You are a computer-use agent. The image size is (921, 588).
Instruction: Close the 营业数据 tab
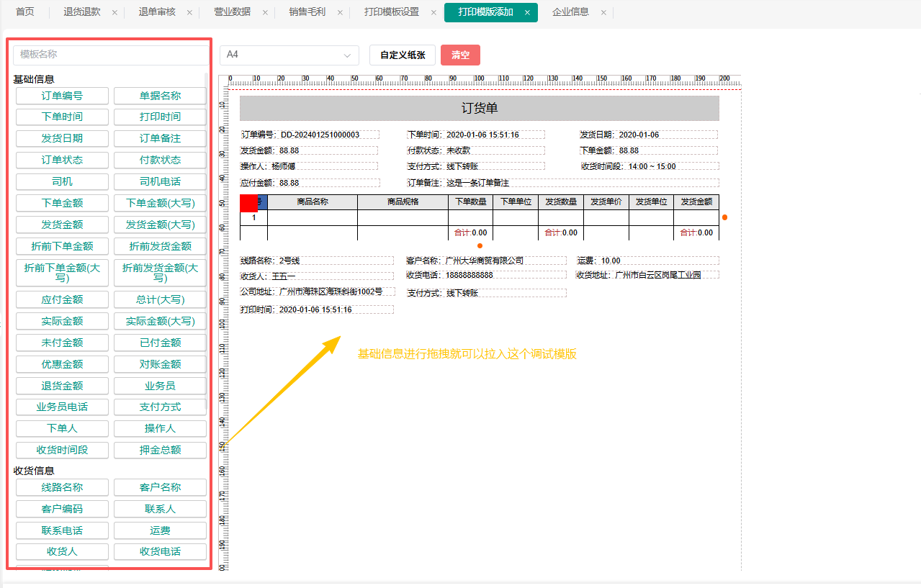[x=265, y=12]
